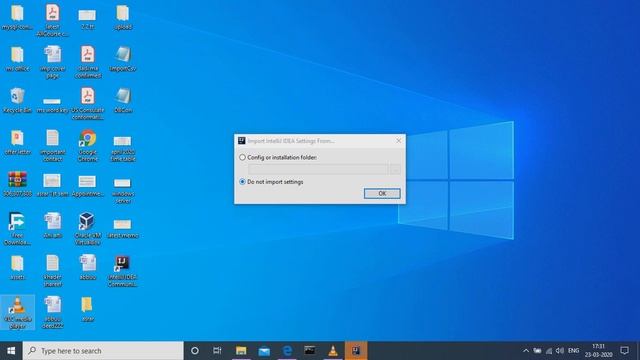Click the config folder path field

click(318, 169)
